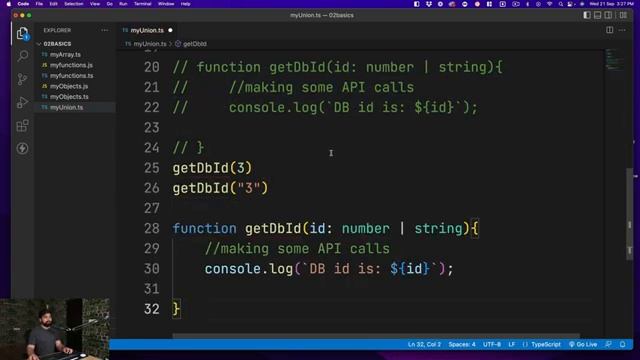Click the vertical editor scrollbar
The image size is (640, 360).
(x=629, y=213)
